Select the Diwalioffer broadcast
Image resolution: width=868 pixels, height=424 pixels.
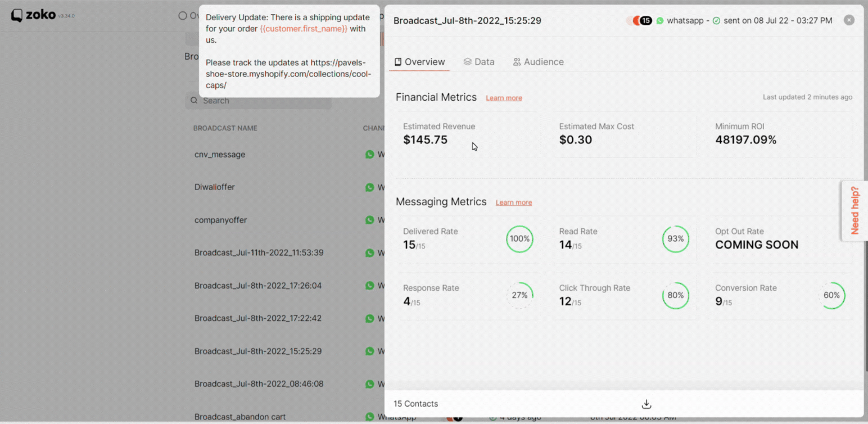215,187
